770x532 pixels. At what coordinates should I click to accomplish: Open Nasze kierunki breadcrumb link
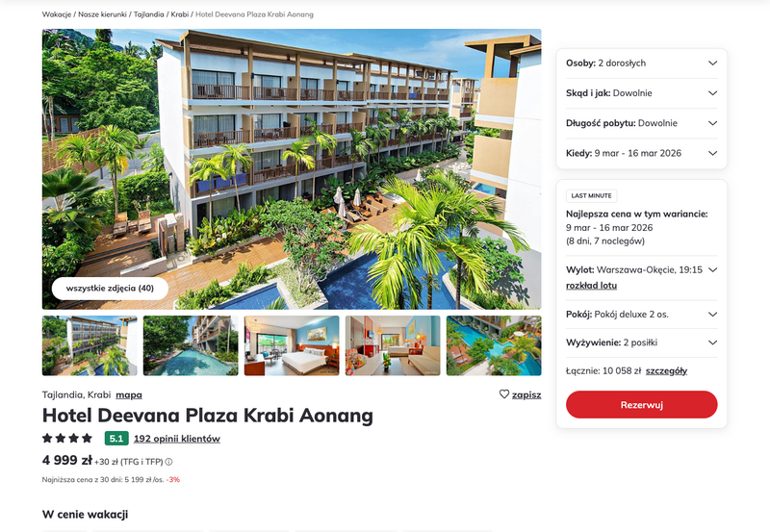(x=102, y=14)
